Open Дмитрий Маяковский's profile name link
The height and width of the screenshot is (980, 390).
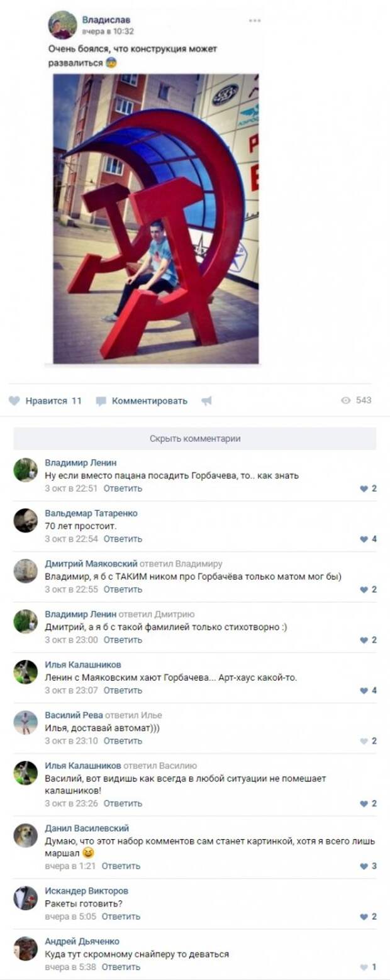point(91,563)
